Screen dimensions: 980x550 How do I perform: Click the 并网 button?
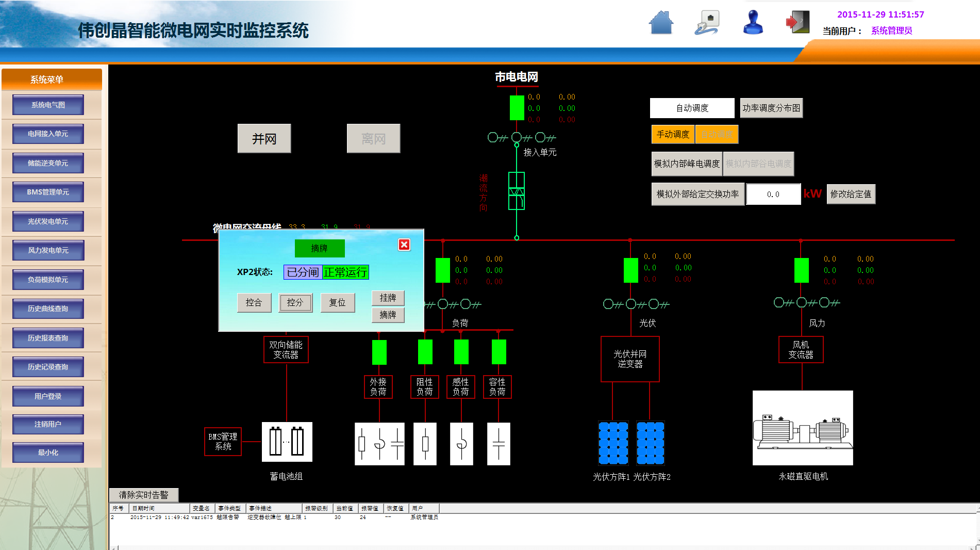(264, 138)
